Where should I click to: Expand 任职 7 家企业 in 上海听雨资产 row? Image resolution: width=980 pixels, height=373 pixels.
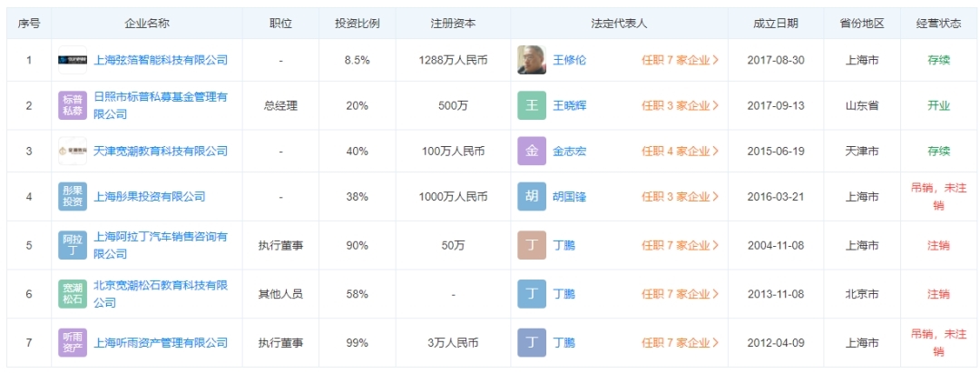pos(680,342)
